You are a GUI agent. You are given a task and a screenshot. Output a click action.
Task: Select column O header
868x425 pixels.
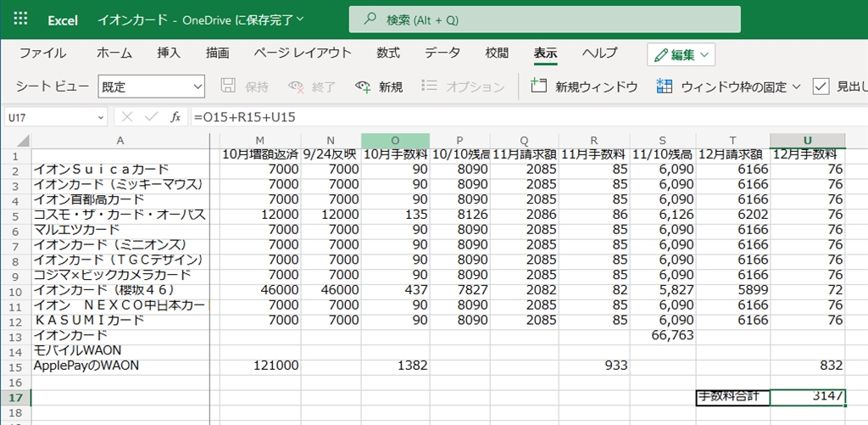coord(395,141)
